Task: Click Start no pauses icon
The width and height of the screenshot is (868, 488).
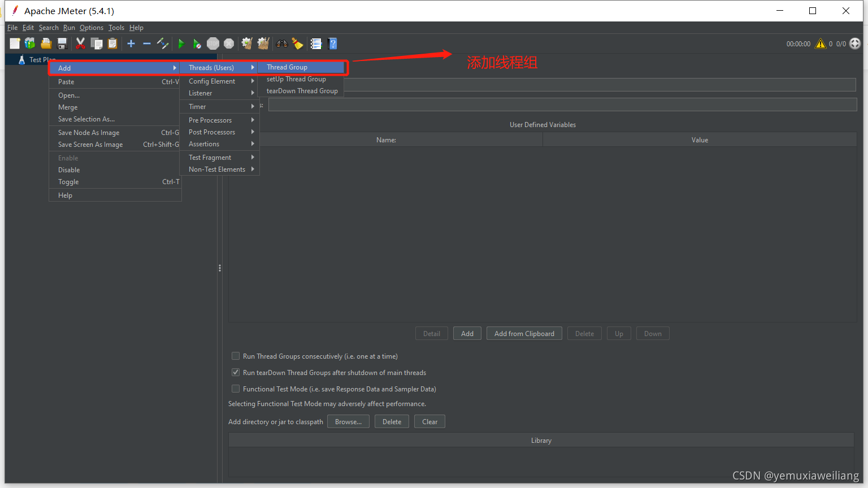Action: click(197, 43)
